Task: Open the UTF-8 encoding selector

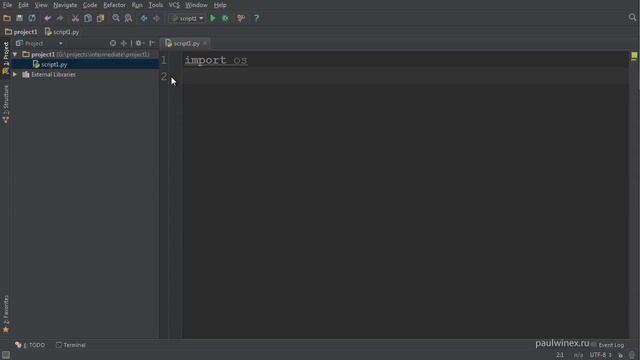Action: (600, 355)
